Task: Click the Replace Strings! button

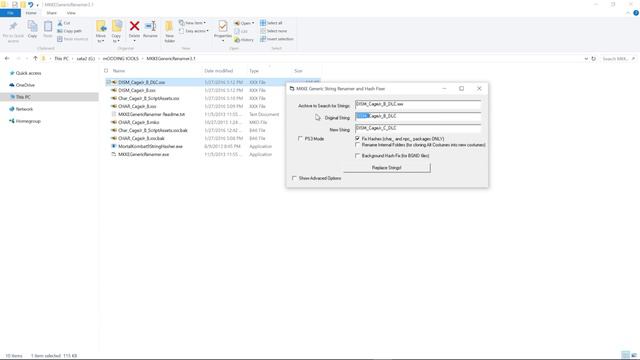Action: [x=387, y=168]
